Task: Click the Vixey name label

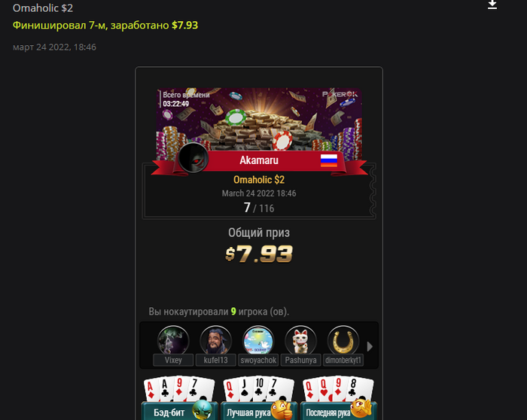Action: (173, 361)
